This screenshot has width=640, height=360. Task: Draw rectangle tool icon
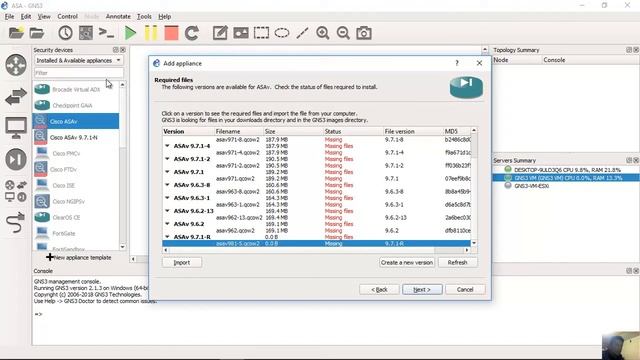point(261,33)
